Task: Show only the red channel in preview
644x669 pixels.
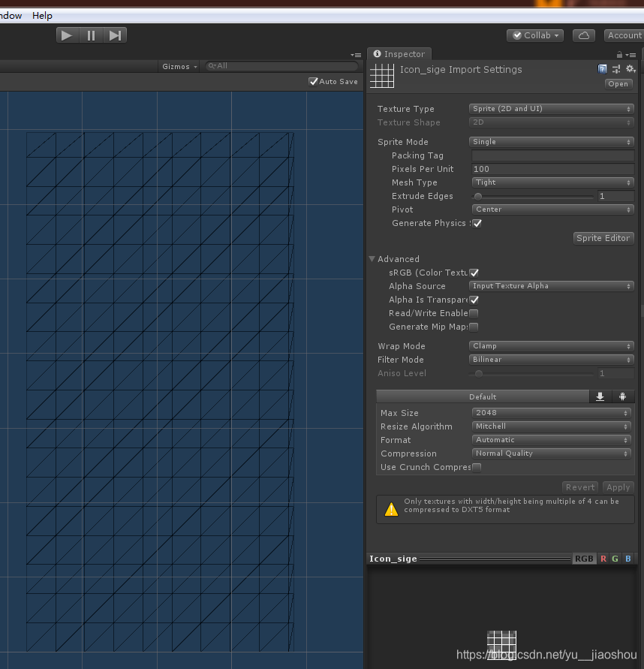Action: coord(603,559)
